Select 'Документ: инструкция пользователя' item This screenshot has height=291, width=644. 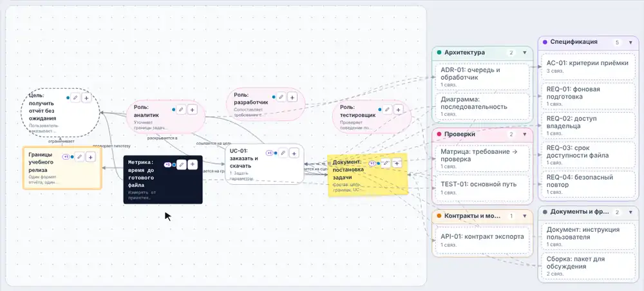coord(588,236)
